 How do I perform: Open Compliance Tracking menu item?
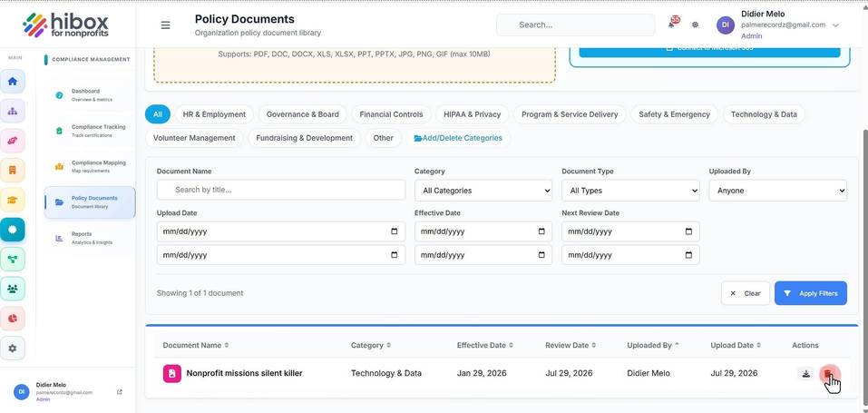tap(90, 131)
